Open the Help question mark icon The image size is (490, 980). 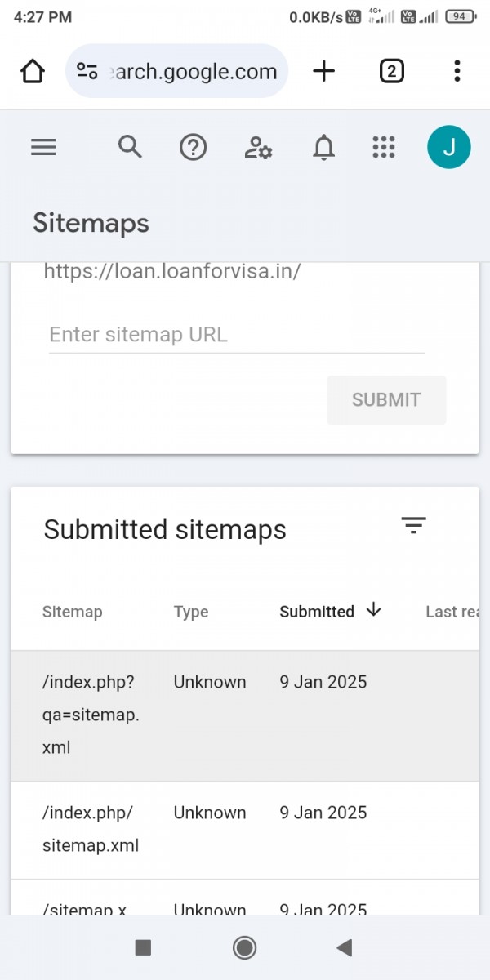(x=193, y=147)
